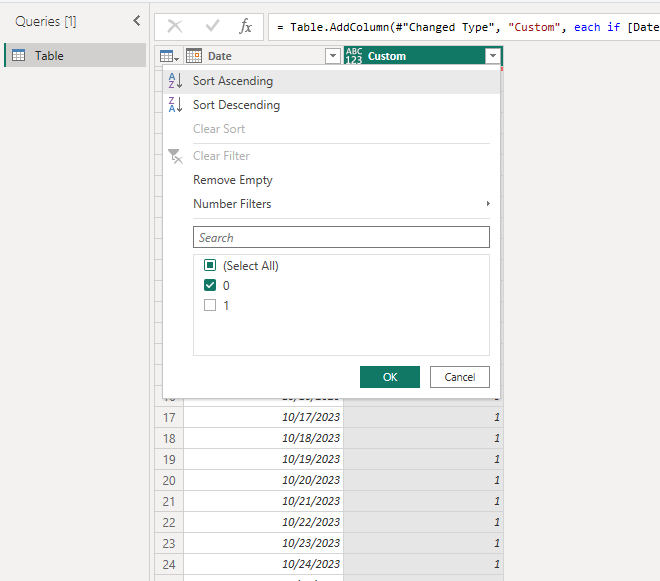The image size is (660, 581).
Task: Select the 10/19/2023 date cell
Action: 263,459
